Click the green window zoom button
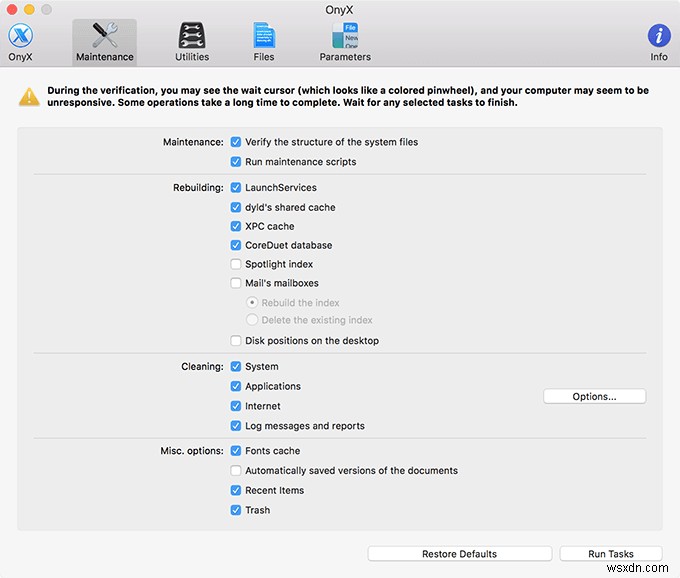This screenshot has height=578, width=680. (46, 9)
